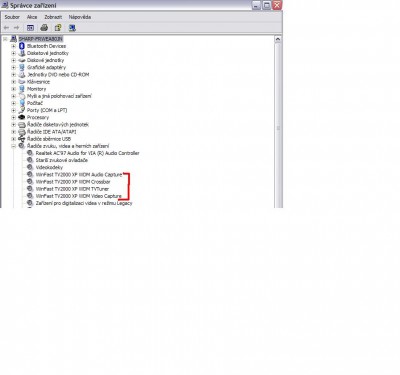Open the Nápověda menu
Image resolution: width=400 pixels, height=375 pixels.
(80, 17)
